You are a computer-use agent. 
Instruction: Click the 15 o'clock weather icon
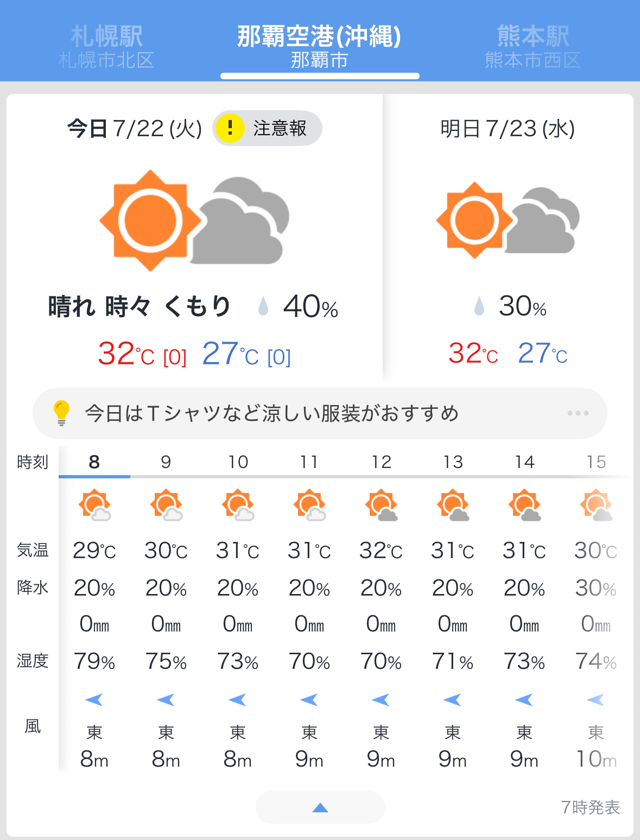(x=596, y=505)
